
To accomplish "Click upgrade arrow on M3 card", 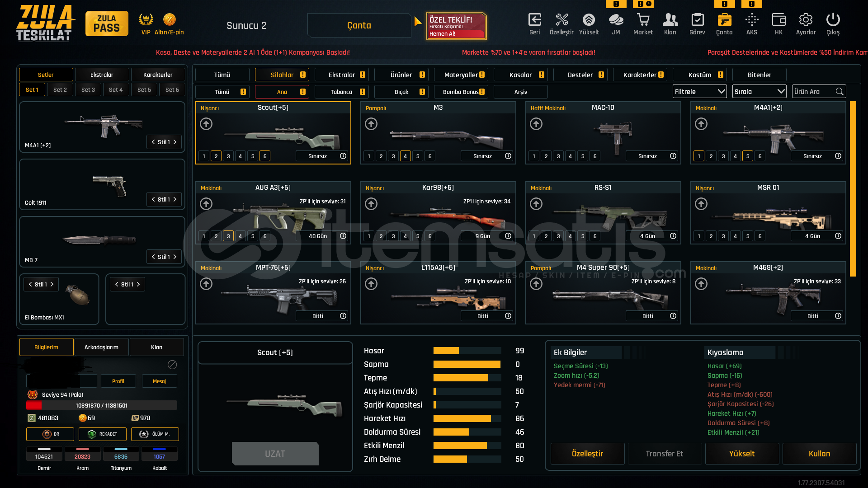I will pyautogui.click(x=371, y=124).
